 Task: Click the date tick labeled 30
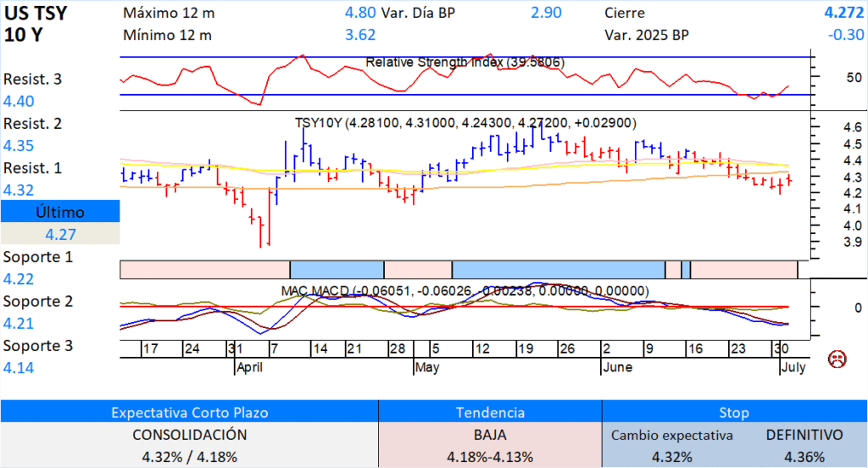point(781,349)
